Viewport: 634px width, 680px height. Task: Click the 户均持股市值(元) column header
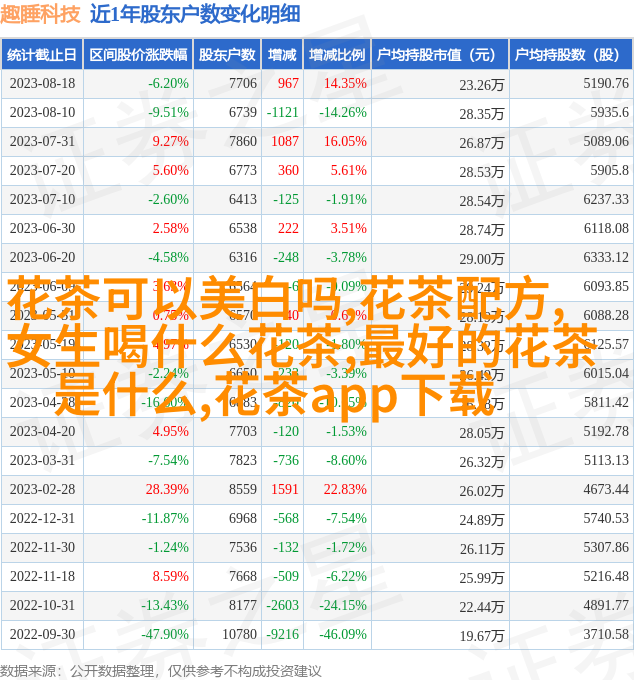pyautogui.click(x=439, y=55)
